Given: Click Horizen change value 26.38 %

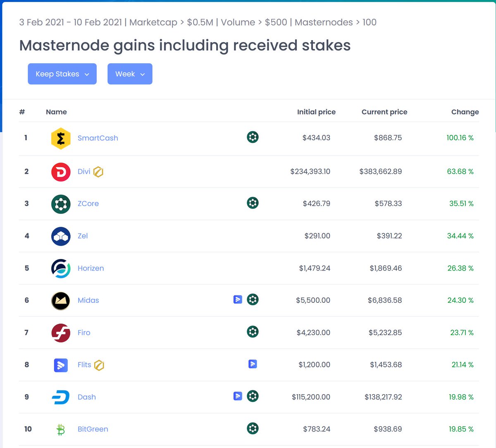Looking at the screenshot, I should pyautogui.click(x=460, y=268).
